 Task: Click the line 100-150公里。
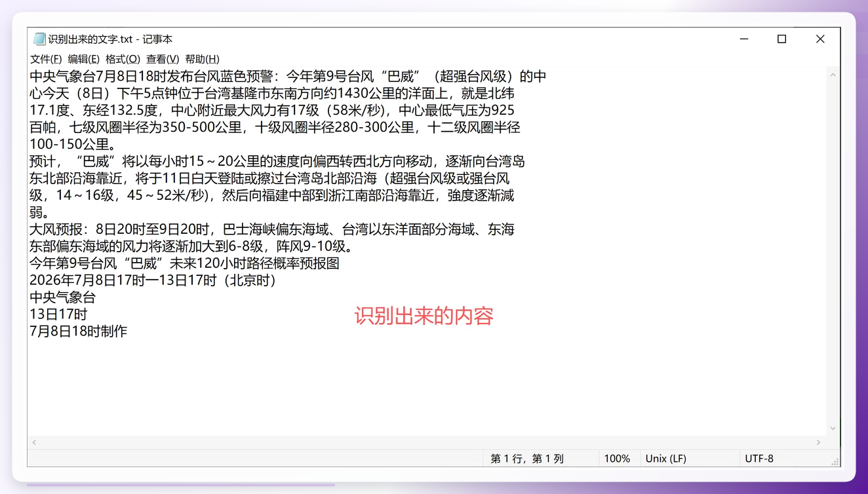click(73, 144)
